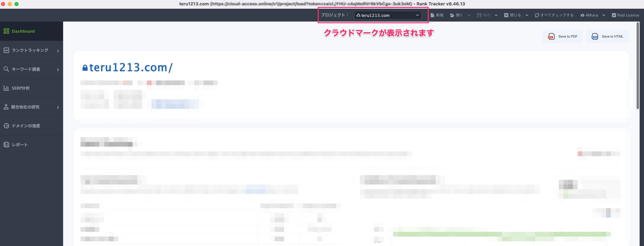644x246 pixels.
Task: Click Save to HTML button
Action: click(x=607, y=36)
